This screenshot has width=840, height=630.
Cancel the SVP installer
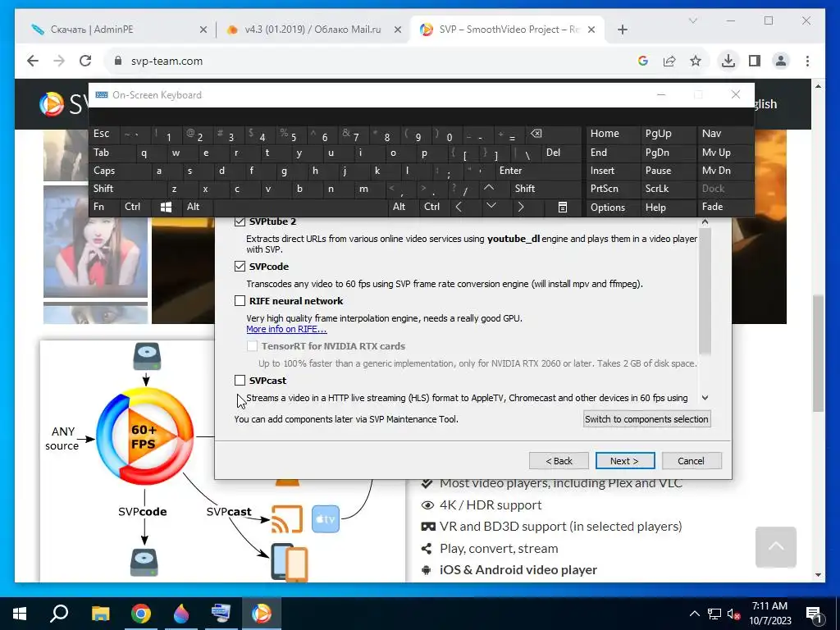(691, 461)
